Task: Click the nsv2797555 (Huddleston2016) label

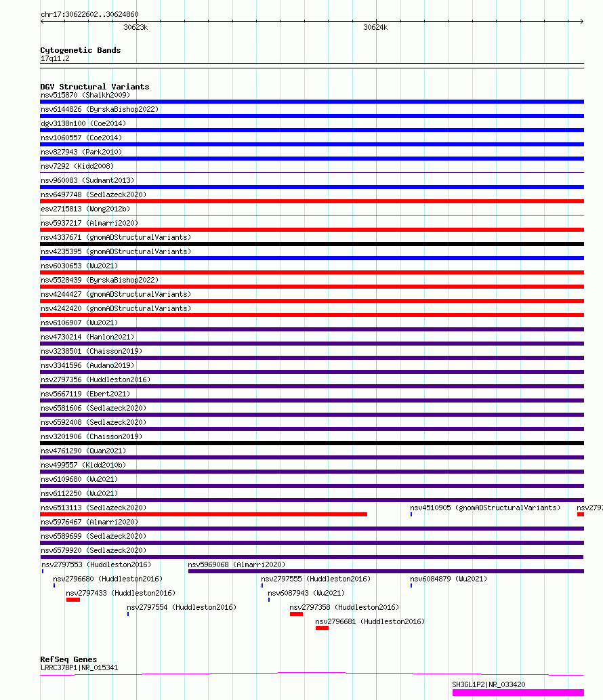Action: click(316, 579)
